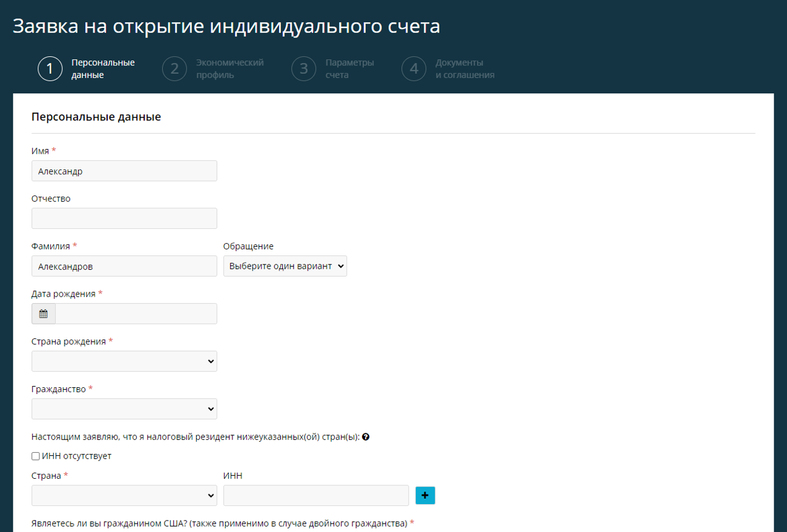Image resolution: width=787 pixels, height=532 pixels.
Task: Click the tax residency help question-mark icon
Action: [x=366, y=437]
